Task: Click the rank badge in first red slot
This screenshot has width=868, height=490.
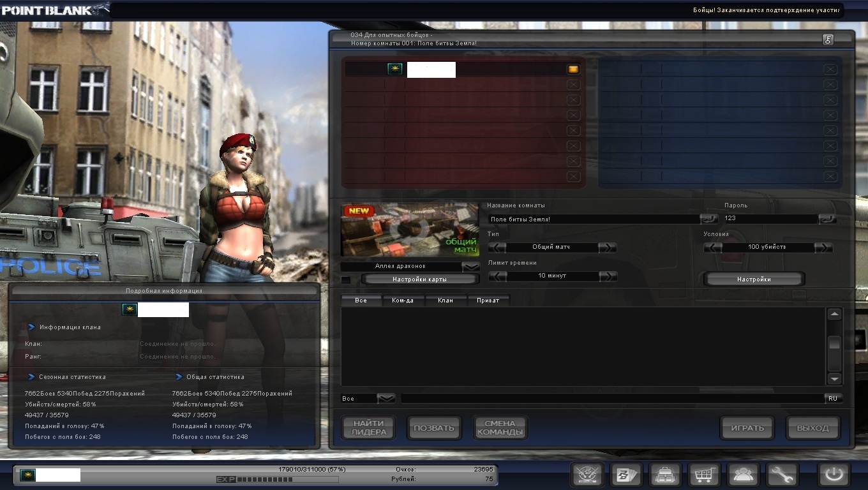Action: 395,69
